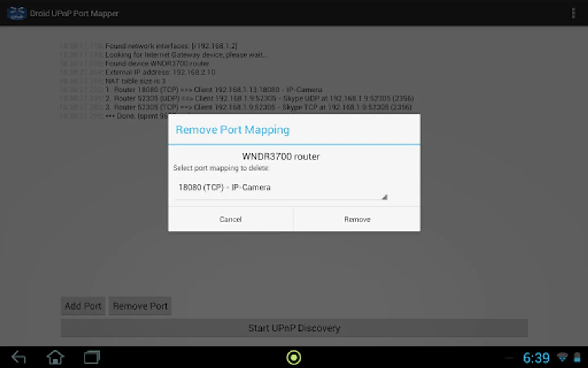Click Start UPnP Discovery button
The height and width of the screenshot is (368, 588).
click(294, 328)
